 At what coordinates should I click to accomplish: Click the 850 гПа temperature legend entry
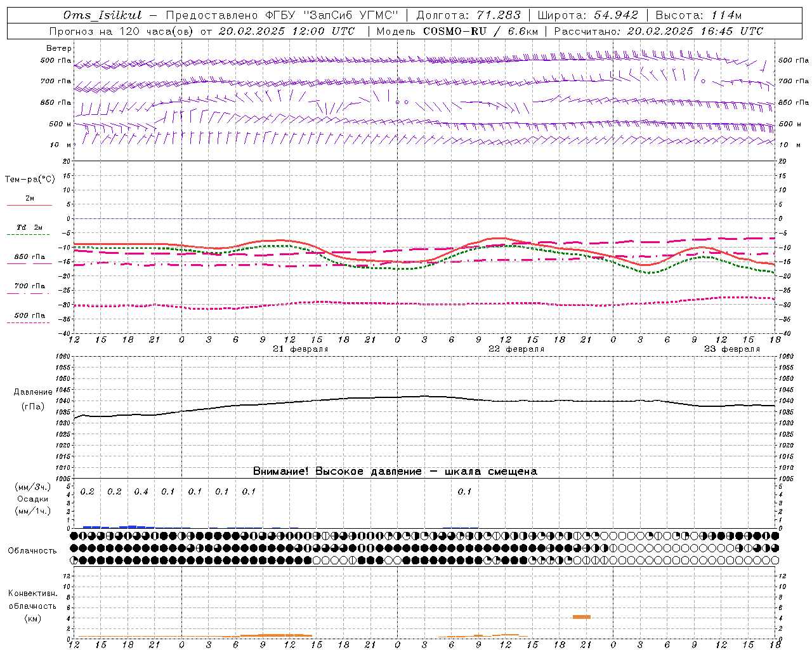click(30, 257)
